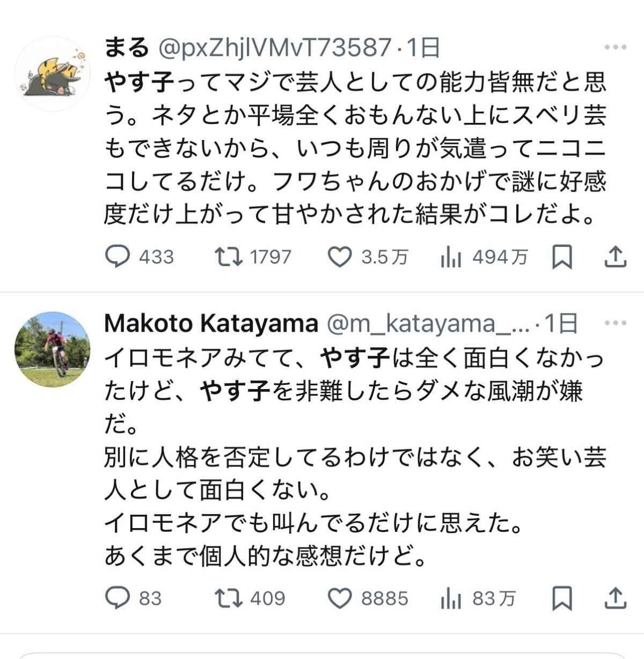Bookmark Makoto Katayama's tweet

coord(562,598)
